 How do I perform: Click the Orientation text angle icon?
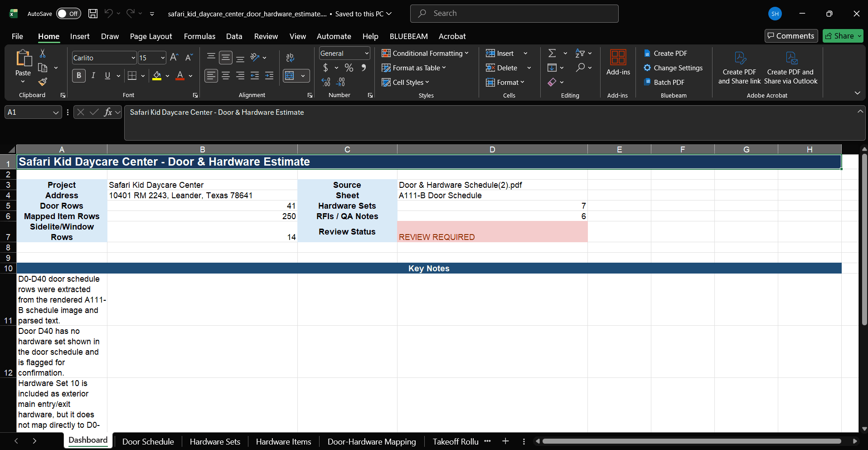tap(255, 57)
